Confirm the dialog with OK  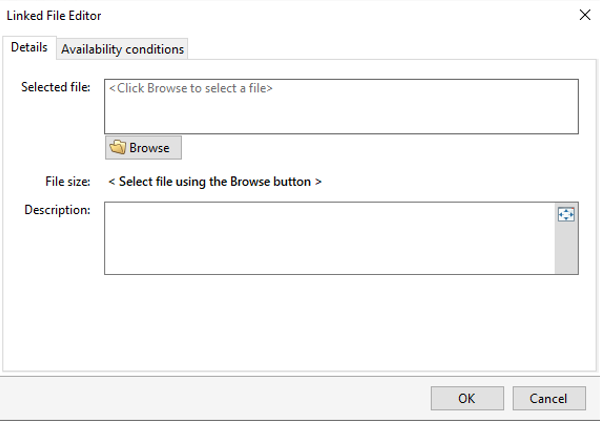pos(467,398)
